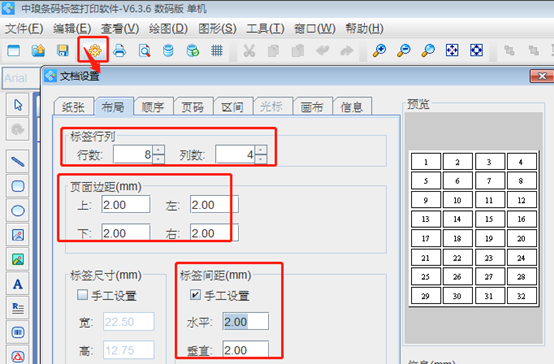Viewport: 554px width, 364px height.
Task: Decrease the row count stepper
Action: coord(158,159)
